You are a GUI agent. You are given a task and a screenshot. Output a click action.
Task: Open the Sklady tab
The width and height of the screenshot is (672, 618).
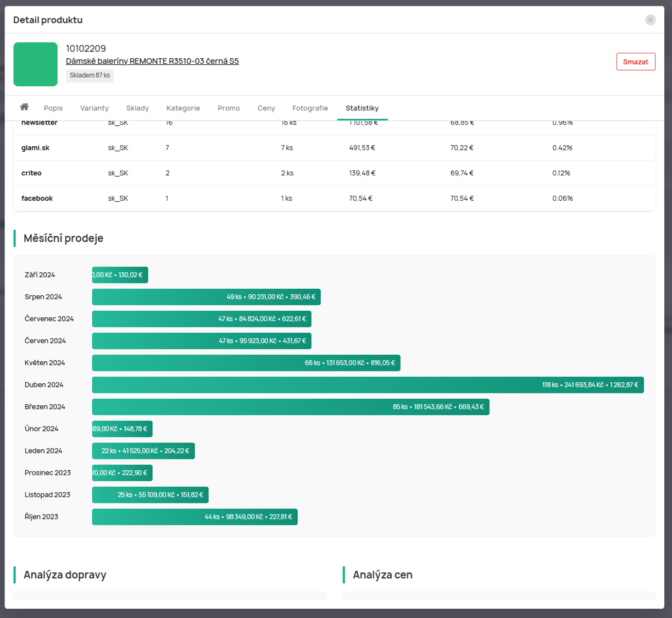[x=137, y=108]
